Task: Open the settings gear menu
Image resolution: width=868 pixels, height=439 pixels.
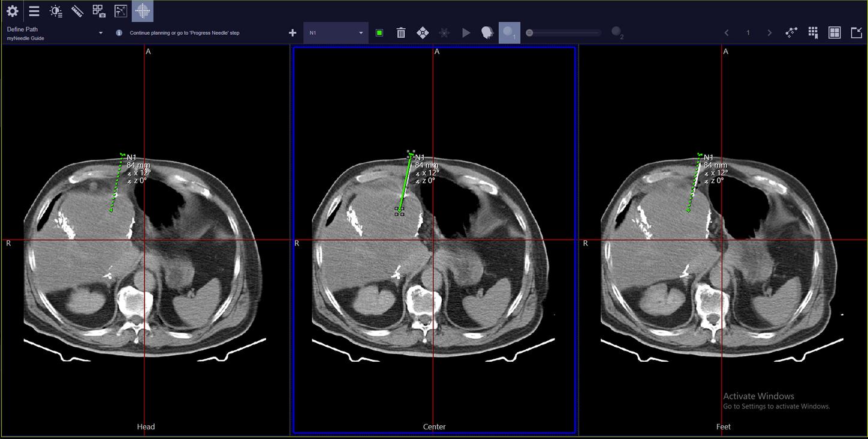Action: [x=12, y=11]
